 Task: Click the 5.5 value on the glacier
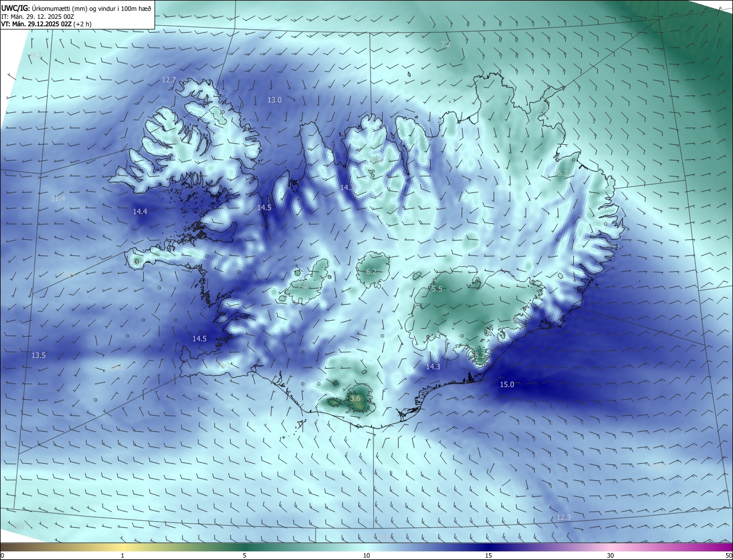point(437,289)
